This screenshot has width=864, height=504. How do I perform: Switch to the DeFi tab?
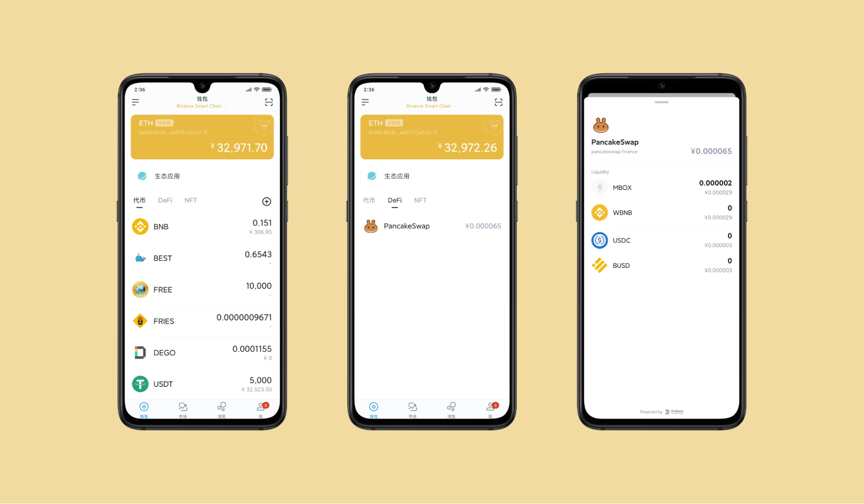[x=165, y=200]
